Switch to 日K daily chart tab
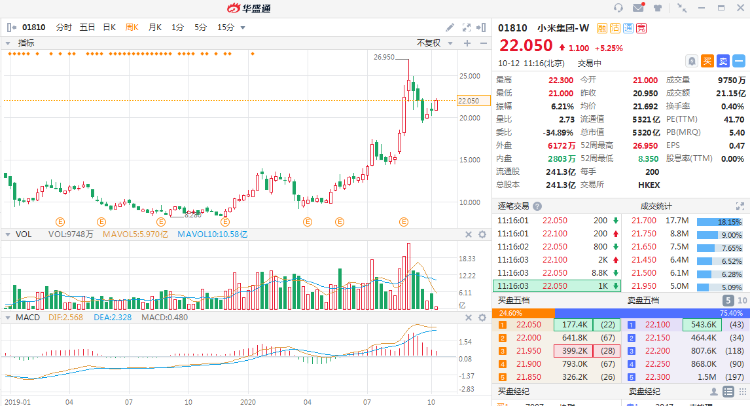This screenshot has height=406, width=750. point(110,27)
